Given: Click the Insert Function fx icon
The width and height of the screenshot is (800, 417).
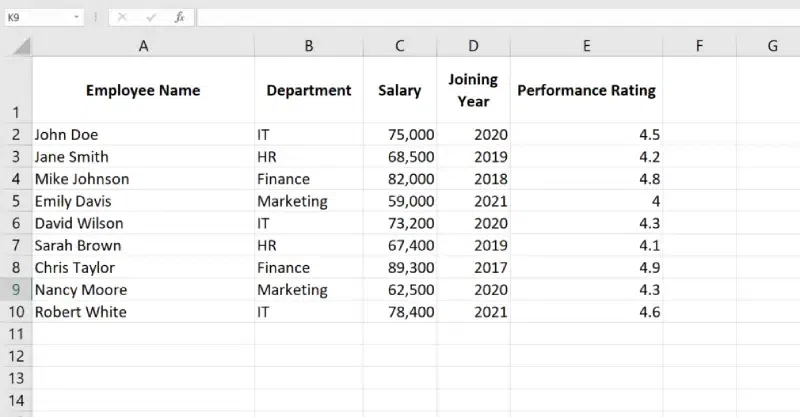Looking at the screenshot, I should coord(179,17).
